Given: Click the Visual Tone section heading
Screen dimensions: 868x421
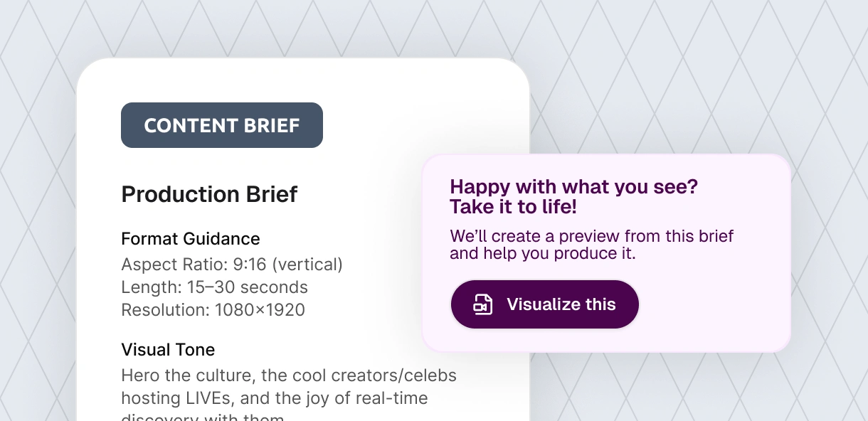Looking at the screenshot, I should [x=168, y=349].
